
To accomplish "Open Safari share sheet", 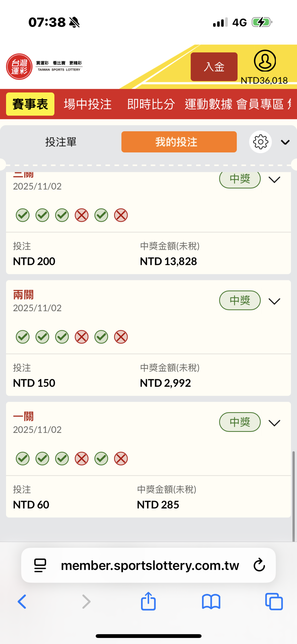I will tap(148, 601).
